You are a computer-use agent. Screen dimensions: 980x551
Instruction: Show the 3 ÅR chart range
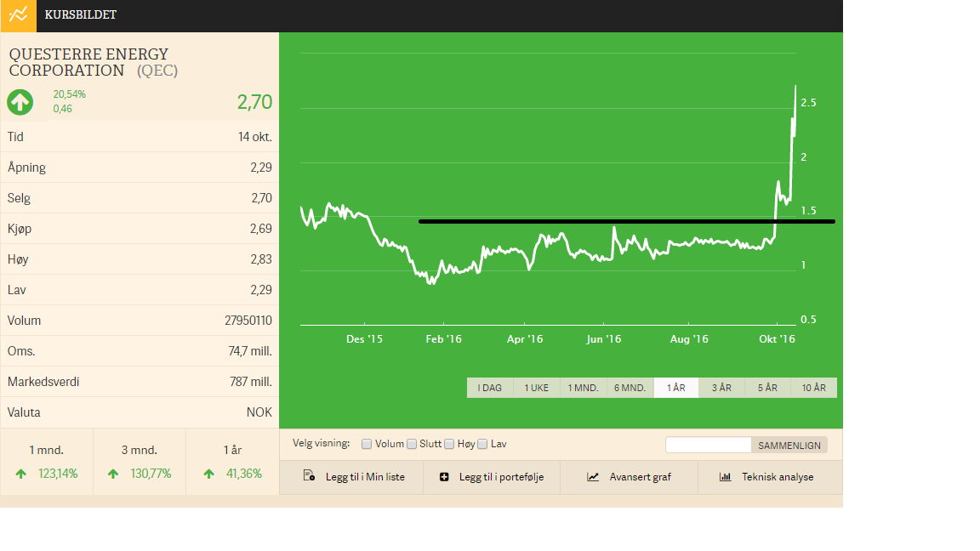721,388
